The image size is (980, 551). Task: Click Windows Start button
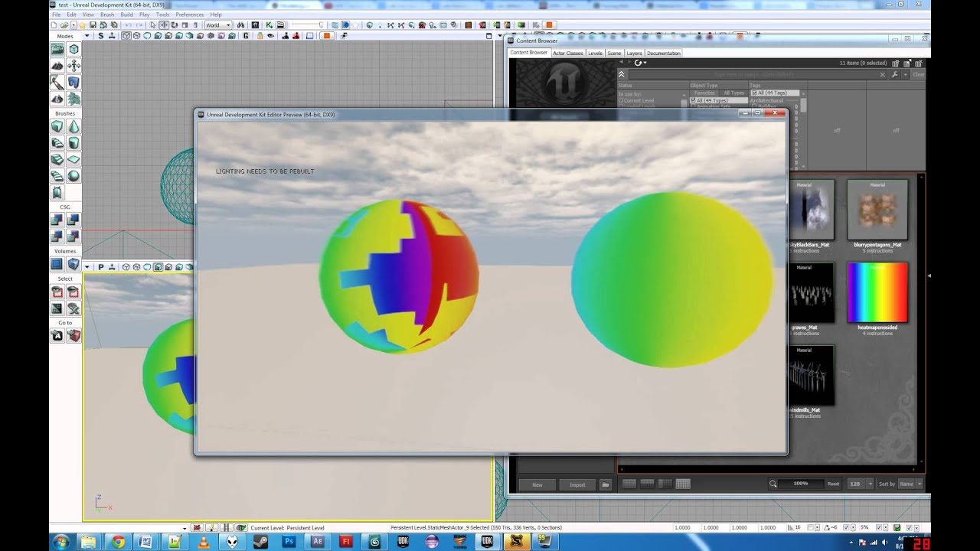click(60, 542)
